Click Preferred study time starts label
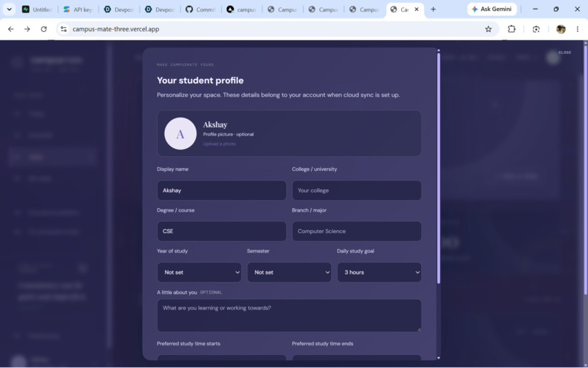 [189, 344]
